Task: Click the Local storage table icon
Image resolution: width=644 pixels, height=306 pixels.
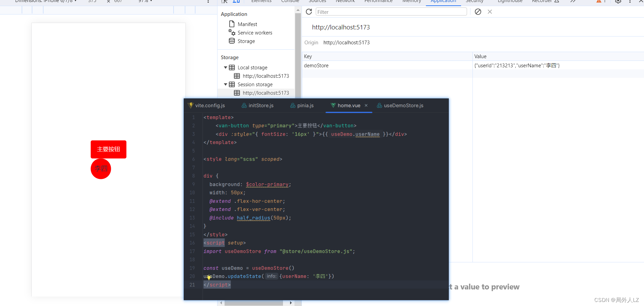Action: (x=232, y=68)
